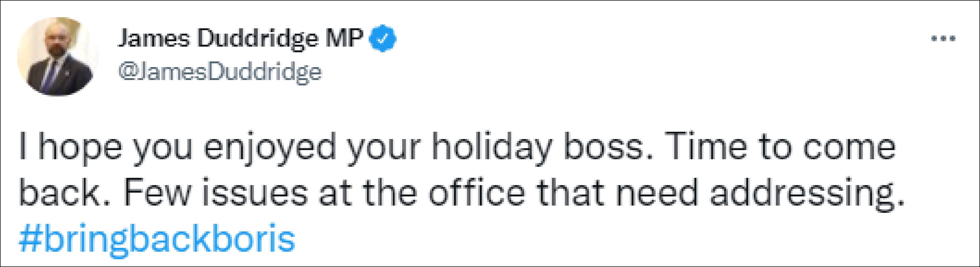Click the word "hope" in the tweet

coord(80,147)
